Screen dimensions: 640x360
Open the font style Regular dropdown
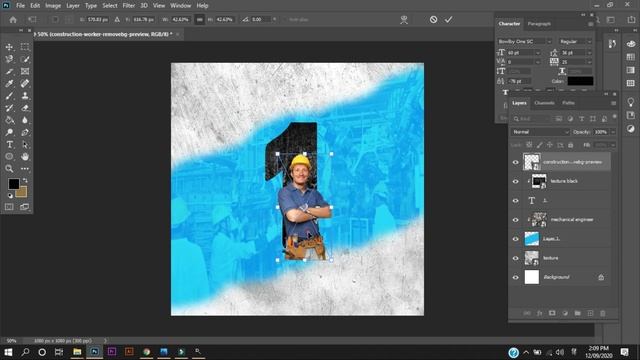(589, 41)
